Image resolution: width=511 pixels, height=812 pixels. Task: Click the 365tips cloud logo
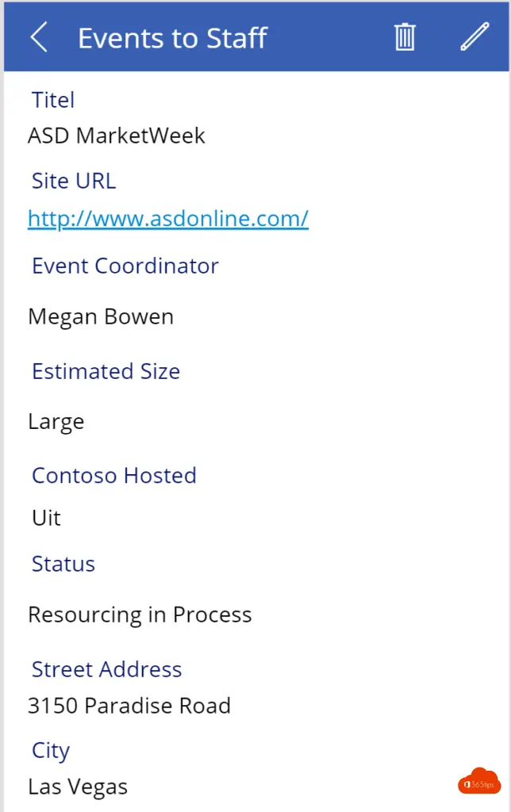pos(479,781)
